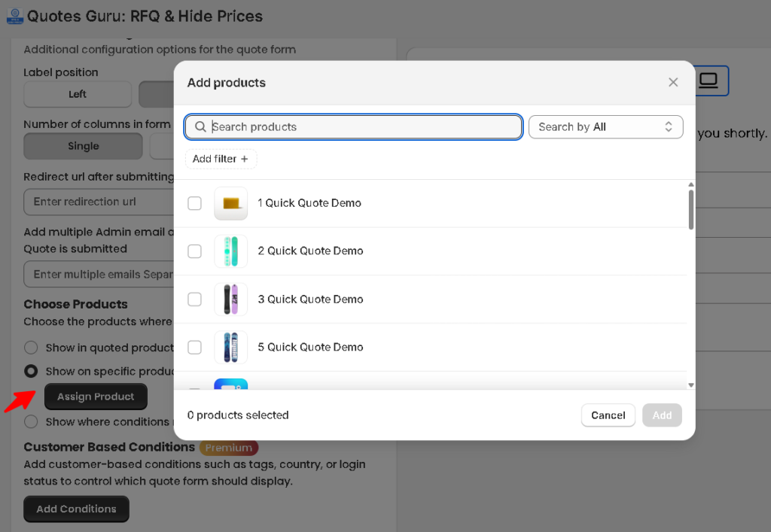
Task: Select the Left label position option
Action: 78,94
